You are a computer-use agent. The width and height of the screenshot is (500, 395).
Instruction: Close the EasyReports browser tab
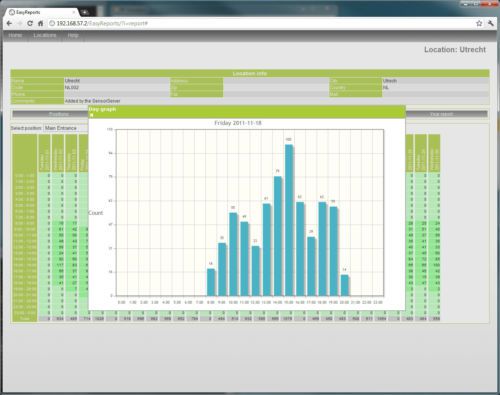74,12
